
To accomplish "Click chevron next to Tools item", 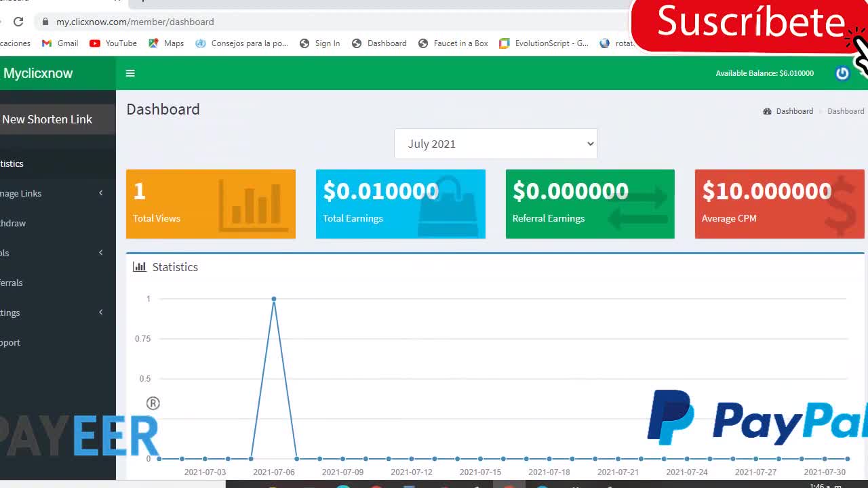I will (101, 253).
